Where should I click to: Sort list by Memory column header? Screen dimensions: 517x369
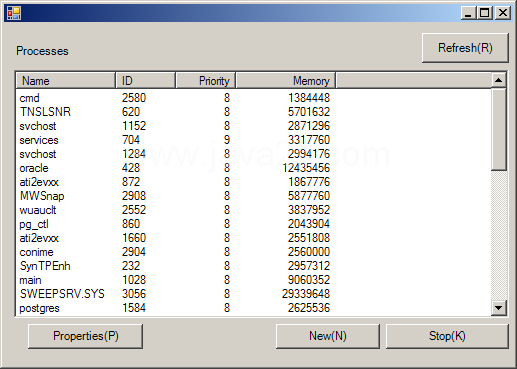click(x=285, y=81)
